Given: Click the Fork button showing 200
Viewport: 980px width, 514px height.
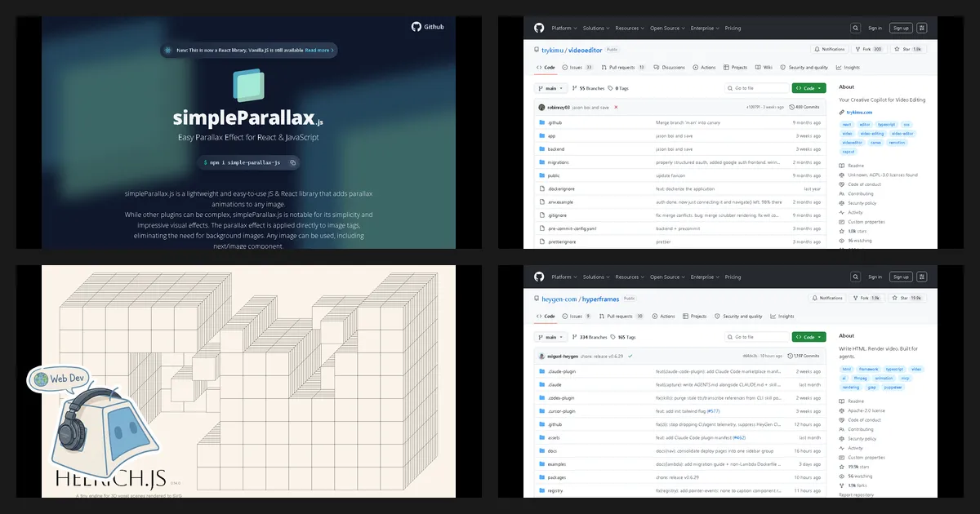Looking at the screenshot, I should point(870,49).
